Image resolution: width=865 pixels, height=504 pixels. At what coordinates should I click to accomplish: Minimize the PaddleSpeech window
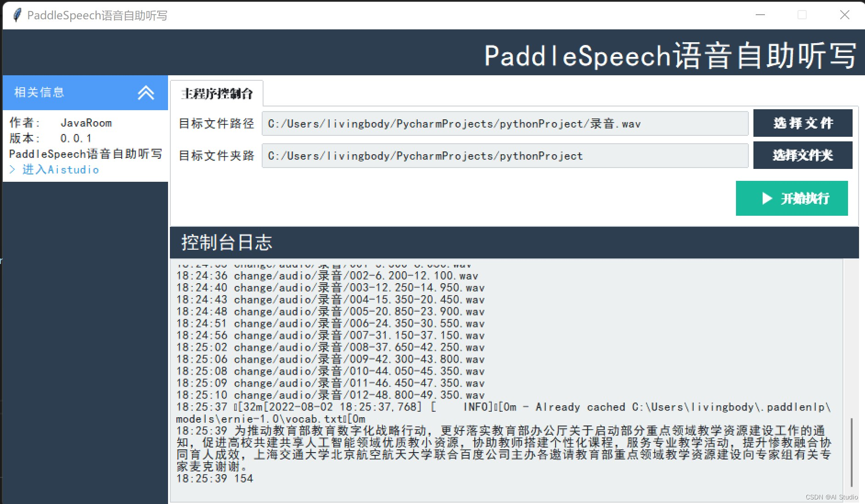[760, 14]
